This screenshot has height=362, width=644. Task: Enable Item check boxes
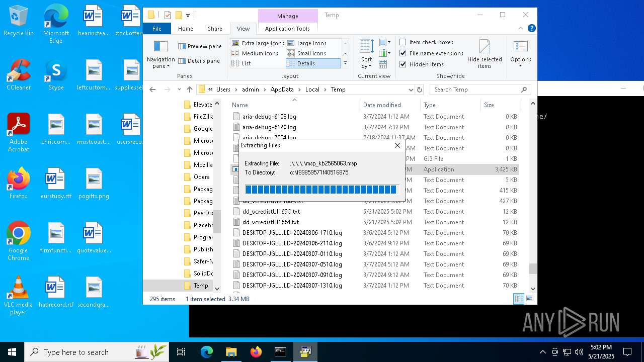(426, 42)
